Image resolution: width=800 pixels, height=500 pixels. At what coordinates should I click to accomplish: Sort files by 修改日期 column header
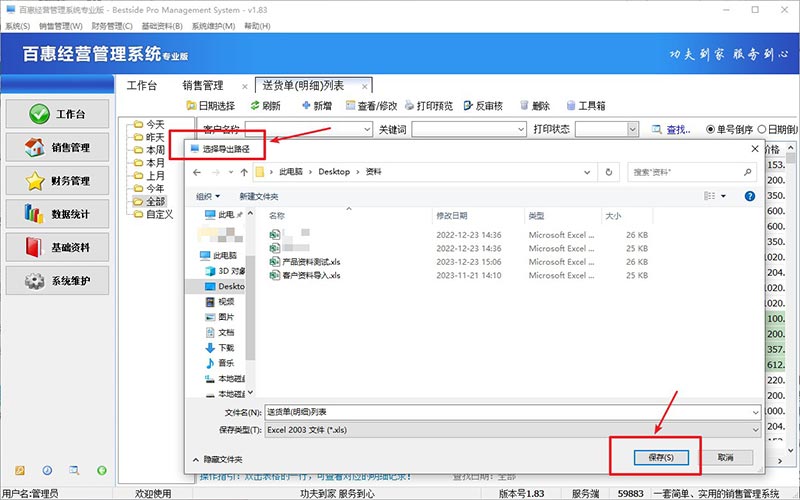pos(452,216)
